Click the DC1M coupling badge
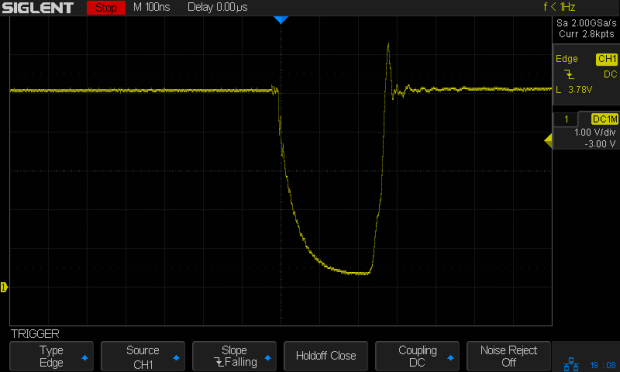Viewport: 620px width, 372px height. tap(605, 119)
